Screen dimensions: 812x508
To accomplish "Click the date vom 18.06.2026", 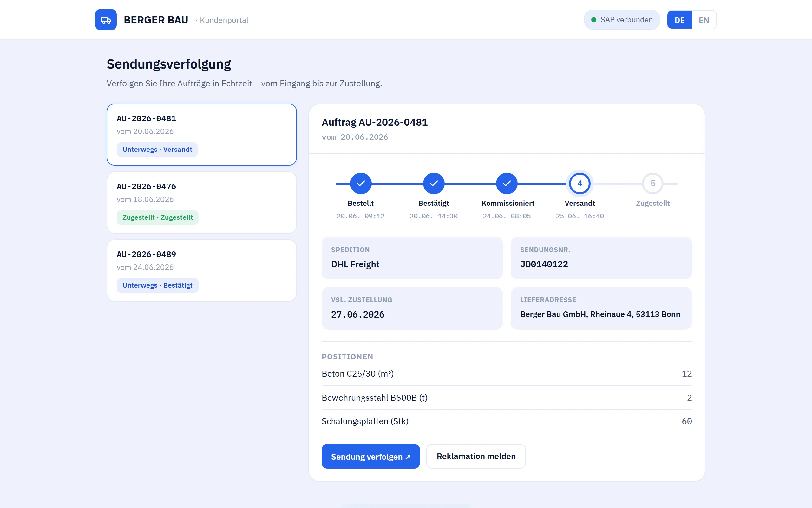I will pyautogui.click(x=145, y=200).
